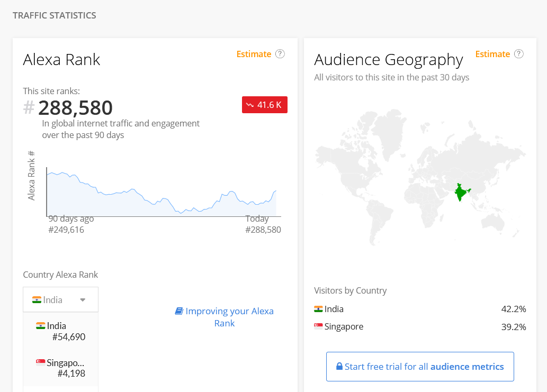Click the Estimate label in Alexa Rank card
547x392 pixels.
click(254, 54)
